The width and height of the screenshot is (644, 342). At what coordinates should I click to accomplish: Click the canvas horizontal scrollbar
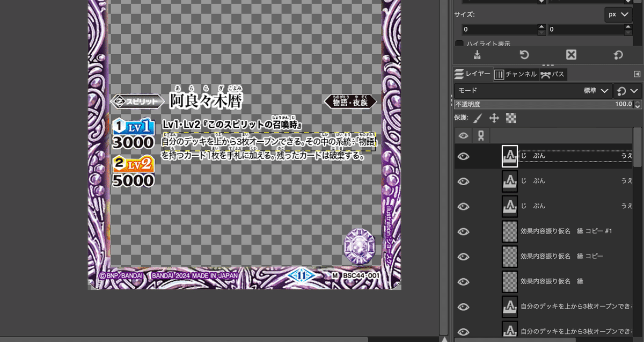pos(184,339)
